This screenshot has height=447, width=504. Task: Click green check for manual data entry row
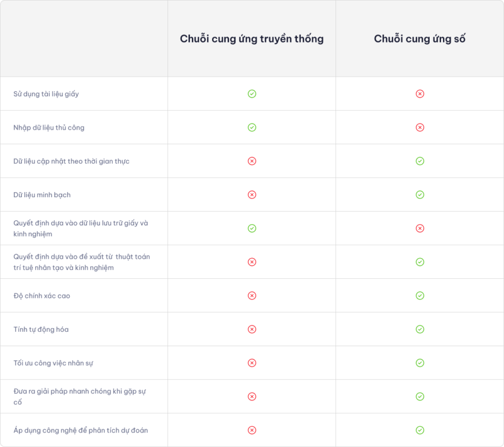tap(252, 127)
